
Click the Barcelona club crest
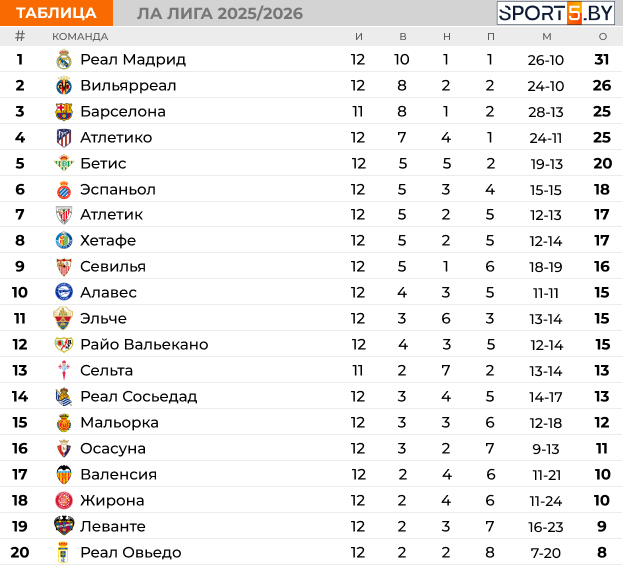click(64, 112)
